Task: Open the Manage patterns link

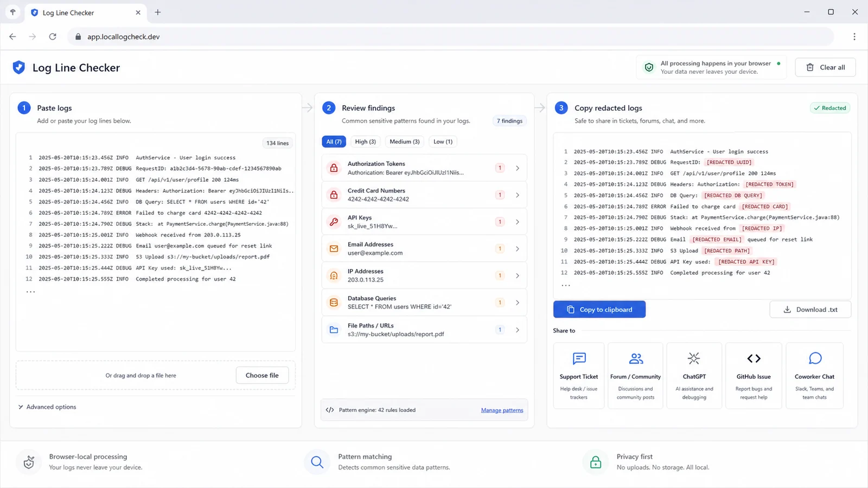Action: tap(502, 410)
